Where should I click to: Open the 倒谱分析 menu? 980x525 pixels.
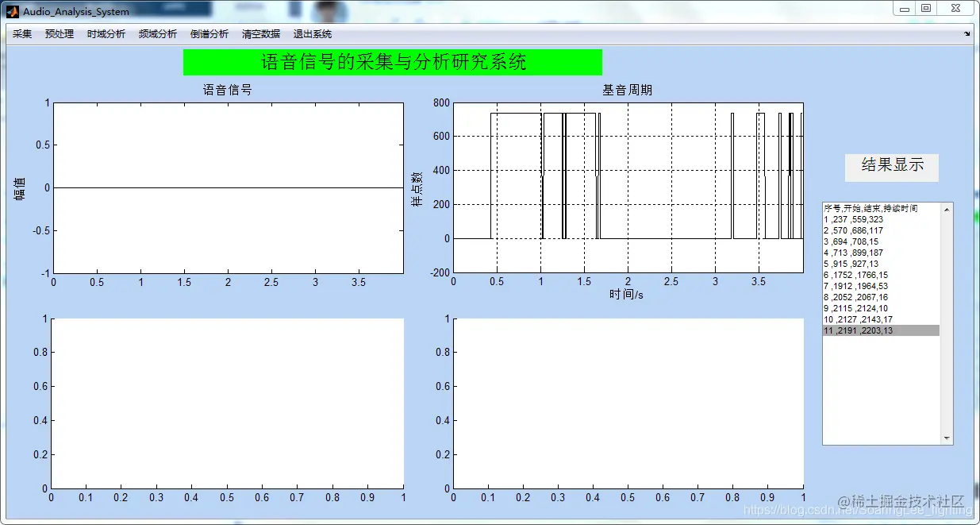click(209, 34)
